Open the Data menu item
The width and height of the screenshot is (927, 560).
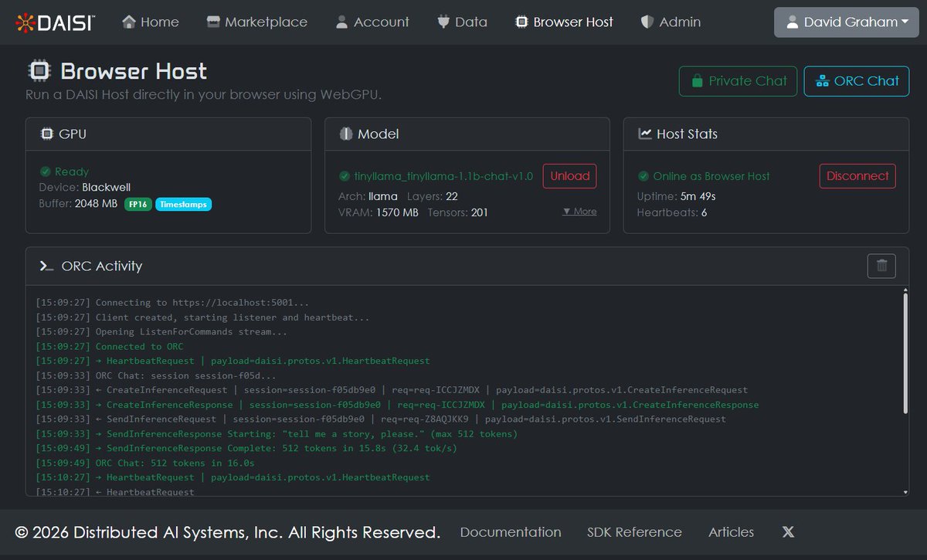coord(462,22)
